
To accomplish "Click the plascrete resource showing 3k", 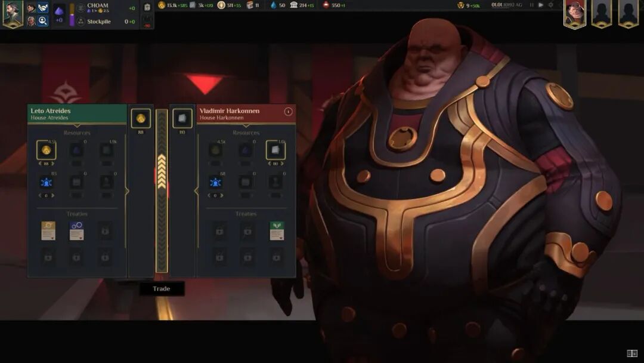I will 201,5.
